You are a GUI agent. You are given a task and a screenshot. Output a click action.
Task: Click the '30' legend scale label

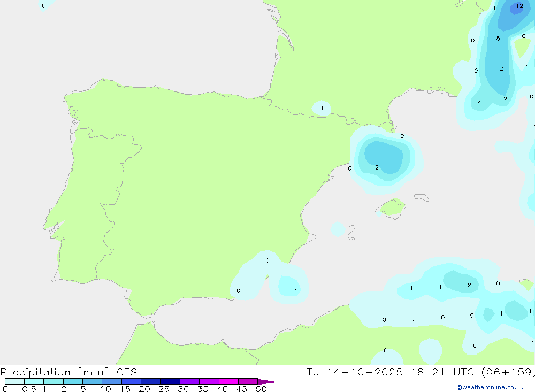point(183,389)
